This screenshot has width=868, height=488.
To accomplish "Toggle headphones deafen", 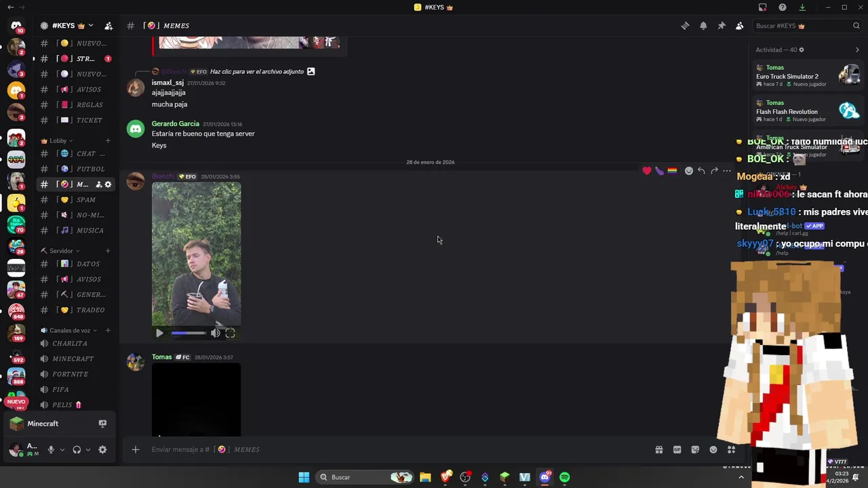I will [x=77, y=449].
